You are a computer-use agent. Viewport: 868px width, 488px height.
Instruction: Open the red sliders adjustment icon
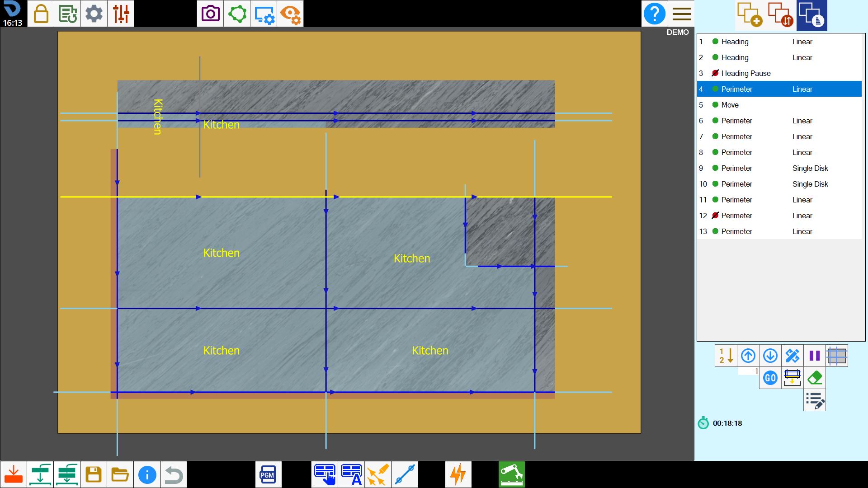121,14
